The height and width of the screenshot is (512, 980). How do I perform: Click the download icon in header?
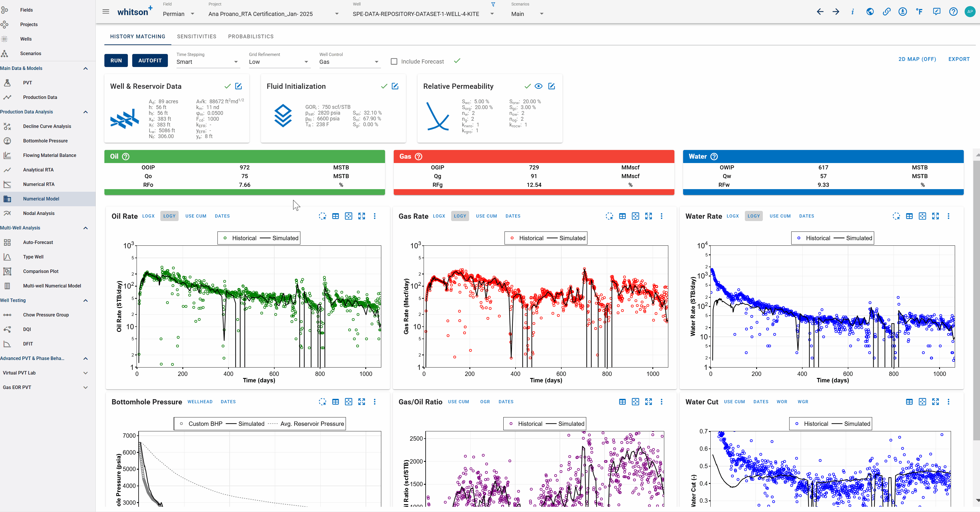(903, 12)
